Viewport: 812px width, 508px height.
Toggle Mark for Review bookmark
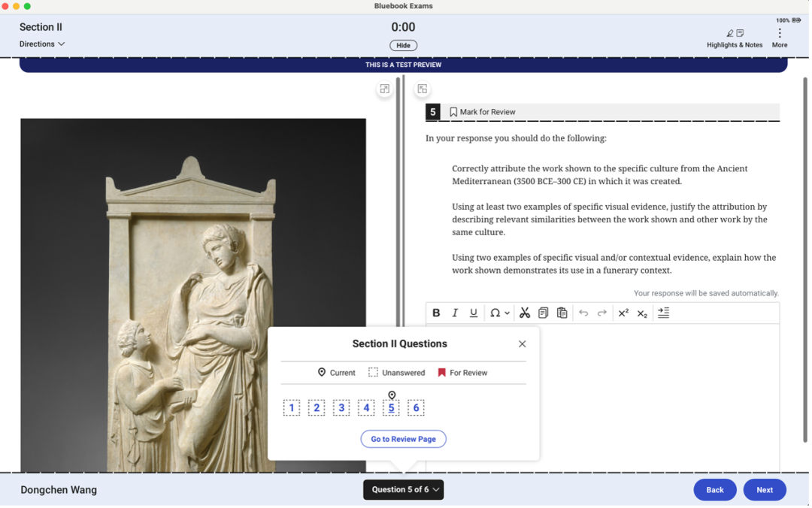pos(482,112)
